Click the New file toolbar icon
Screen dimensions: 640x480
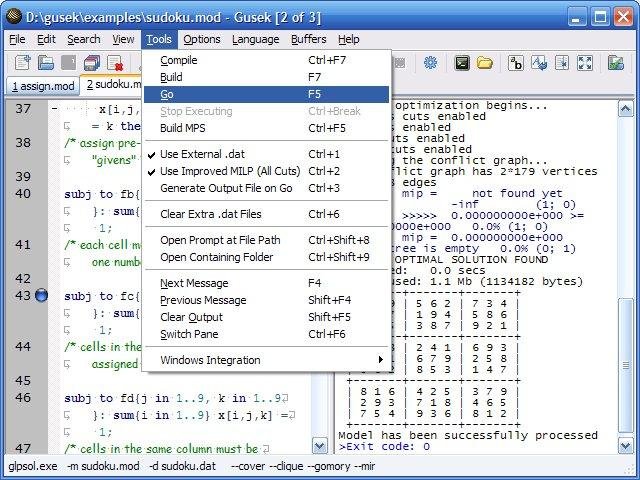(22, 63)
